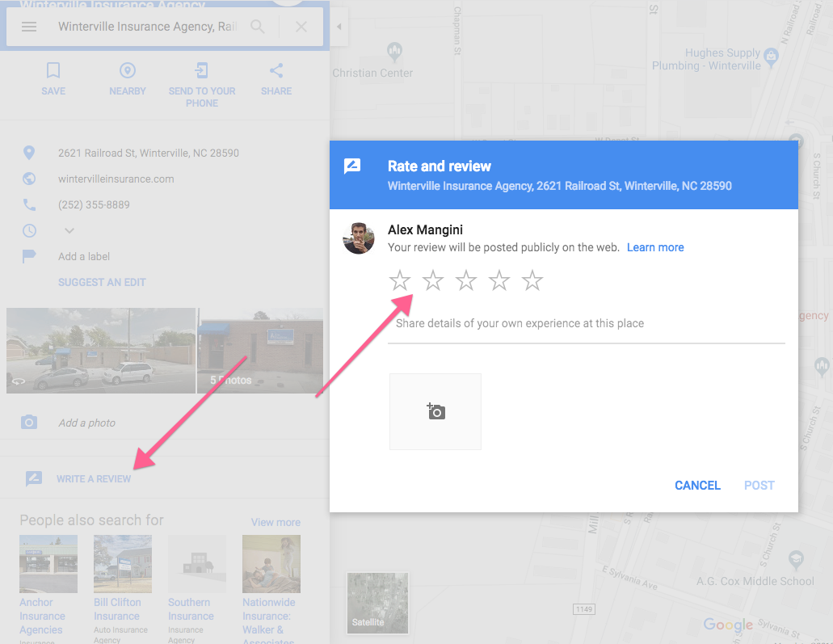Viewport: 833px width, 644px height.
Task: Click the Save bookmark icon
Action: [53, 70]
